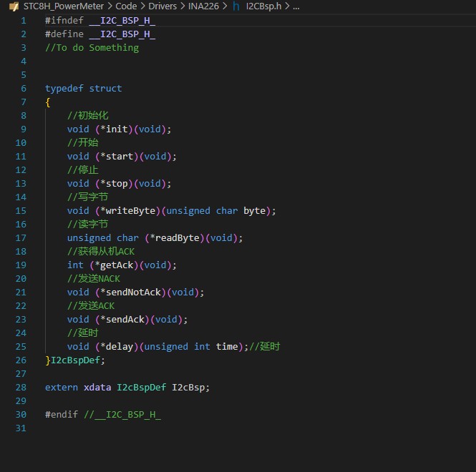Viewport: 476px width, 472px height.
Task: Click the '//开始' comment
Action: [82, 143]
